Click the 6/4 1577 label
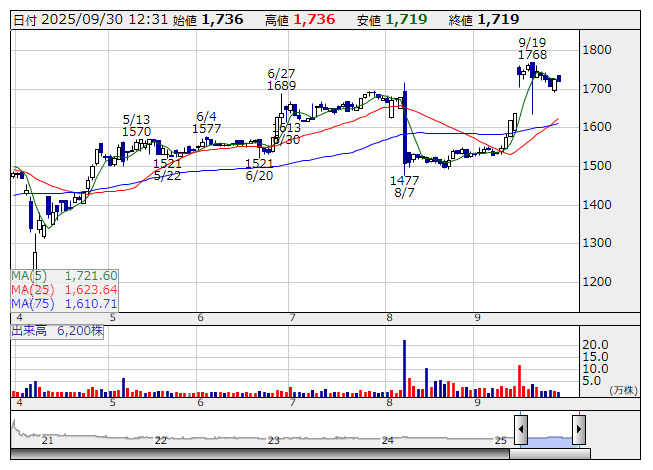The image size is (653, 470). [x=207, y=122]
